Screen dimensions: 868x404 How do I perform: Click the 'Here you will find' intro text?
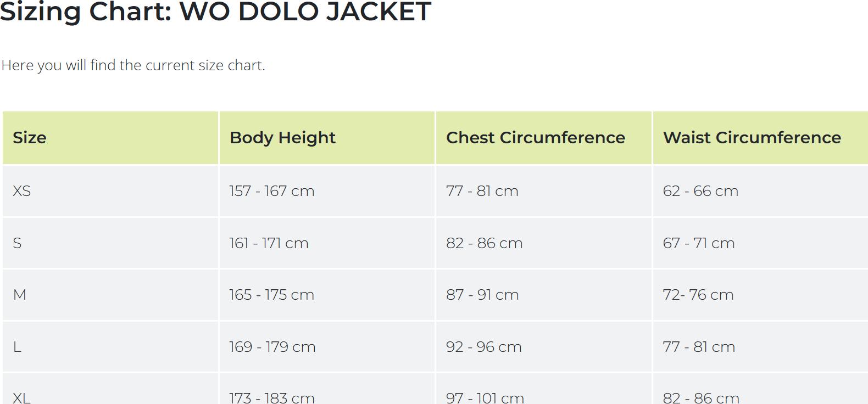[x=133, y=65]
